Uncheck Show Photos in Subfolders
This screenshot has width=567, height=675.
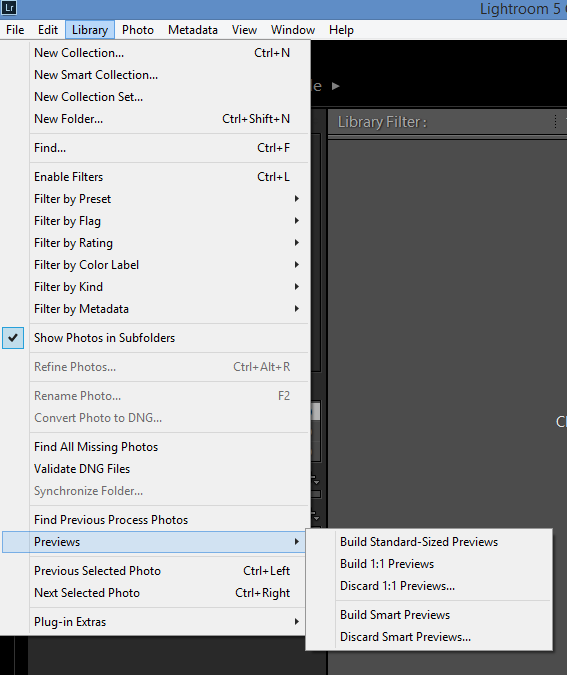(155, 338)
